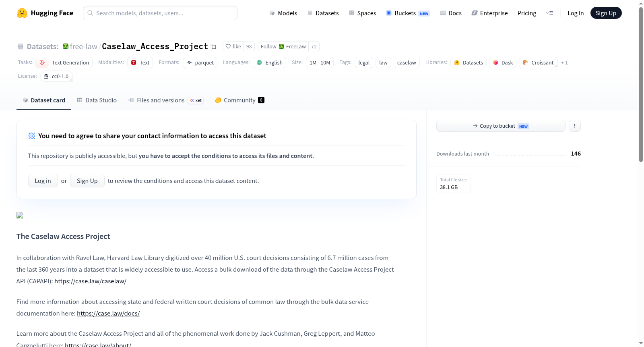This screenshot has height=347, width=644.
Task: Click Log in in the access box
Action: pyautogui.click(x=43, y=181)
